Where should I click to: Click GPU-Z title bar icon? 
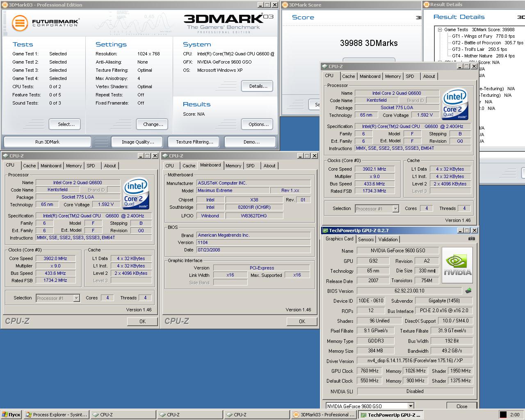point(325,231)
